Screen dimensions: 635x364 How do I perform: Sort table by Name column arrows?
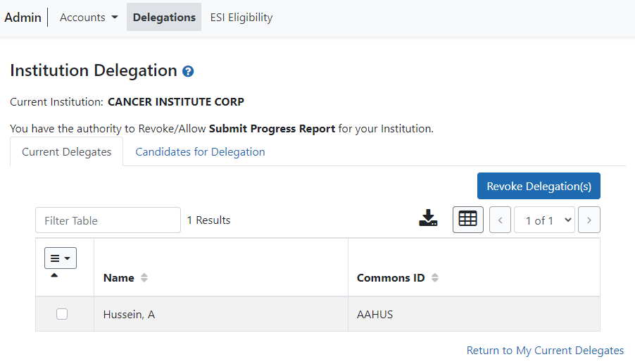[144, 278]
